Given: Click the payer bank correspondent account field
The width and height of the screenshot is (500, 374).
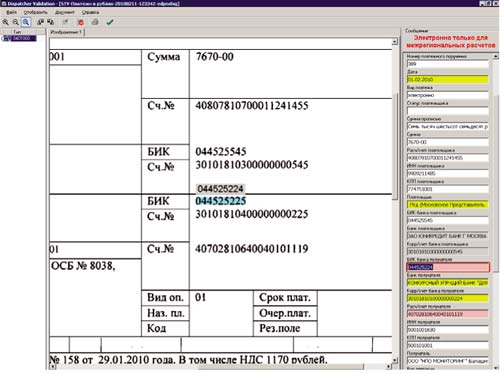Looking at the screenshot, I should click(x=447, y=252).
